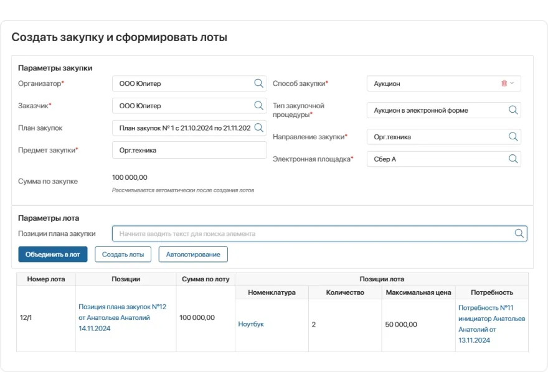
Task: Open the Тип закупочной процедуры value field
Action: coord(438,110)
